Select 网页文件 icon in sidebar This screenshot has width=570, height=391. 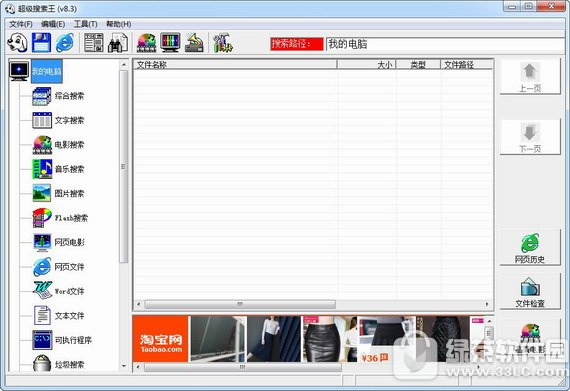click(42, 267)
